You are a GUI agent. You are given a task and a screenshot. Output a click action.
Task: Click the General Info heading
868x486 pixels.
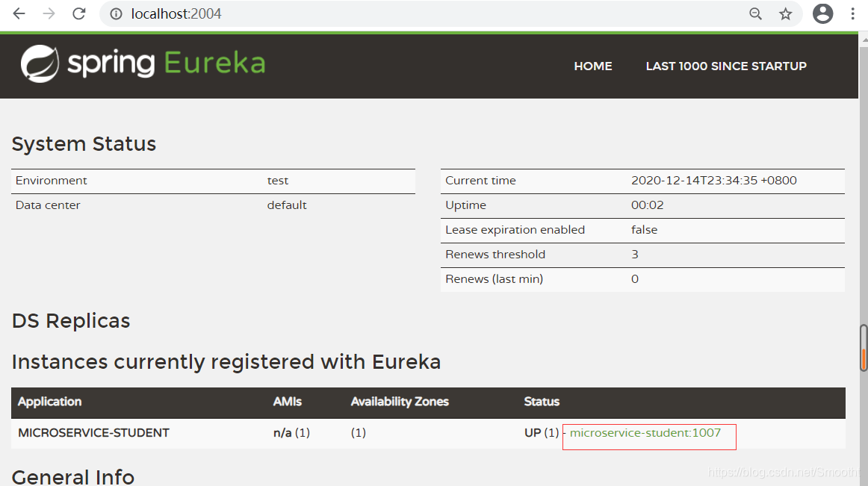(x=73, y=476)
